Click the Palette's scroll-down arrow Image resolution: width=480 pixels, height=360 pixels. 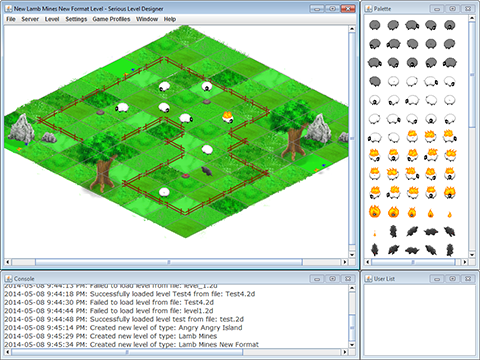472,255
